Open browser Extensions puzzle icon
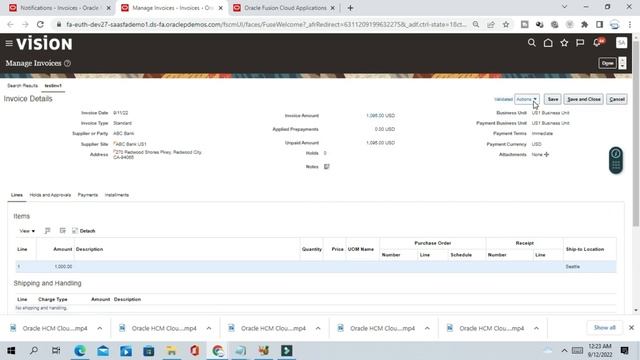 tap(584, 24)
